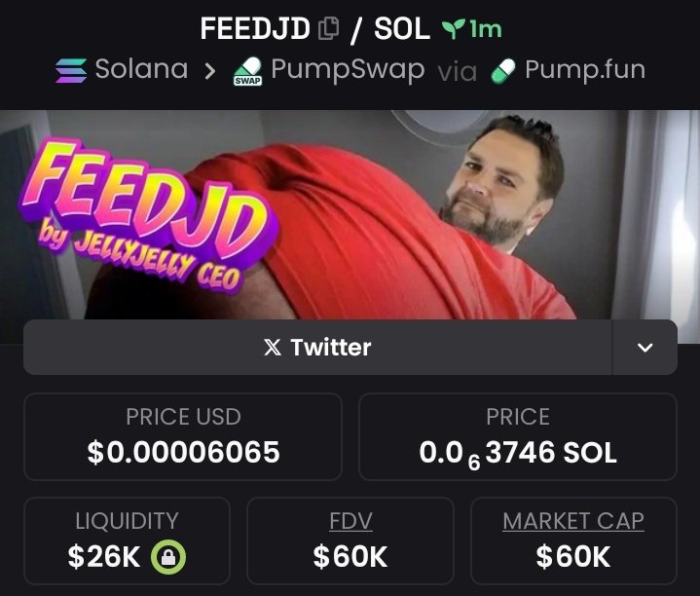Open the Solana chain link
This screenshot has height=596, width=700.
pyautogui.click(x=122, y=70)
